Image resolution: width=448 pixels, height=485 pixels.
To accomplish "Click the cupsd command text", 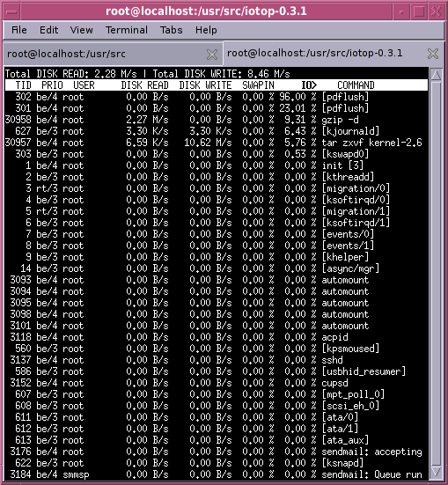I will click(x=334, y=383).
